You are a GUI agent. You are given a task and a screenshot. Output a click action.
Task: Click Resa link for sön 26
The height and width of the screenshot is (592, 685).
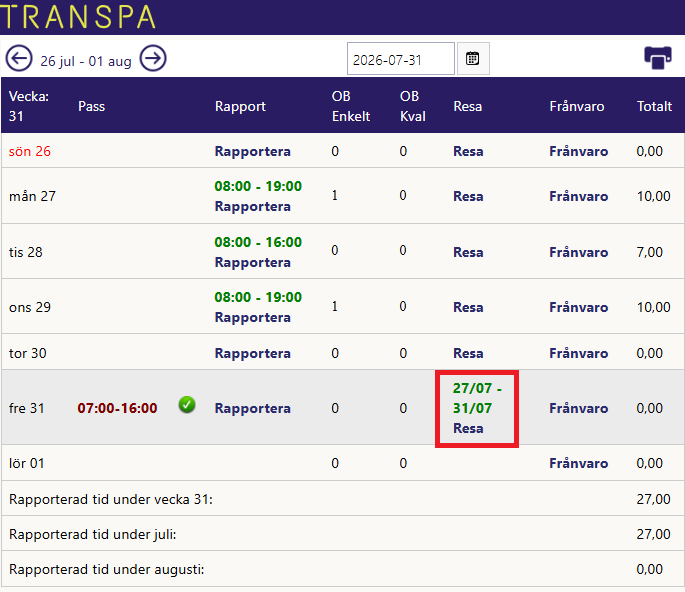click(468, 151)
